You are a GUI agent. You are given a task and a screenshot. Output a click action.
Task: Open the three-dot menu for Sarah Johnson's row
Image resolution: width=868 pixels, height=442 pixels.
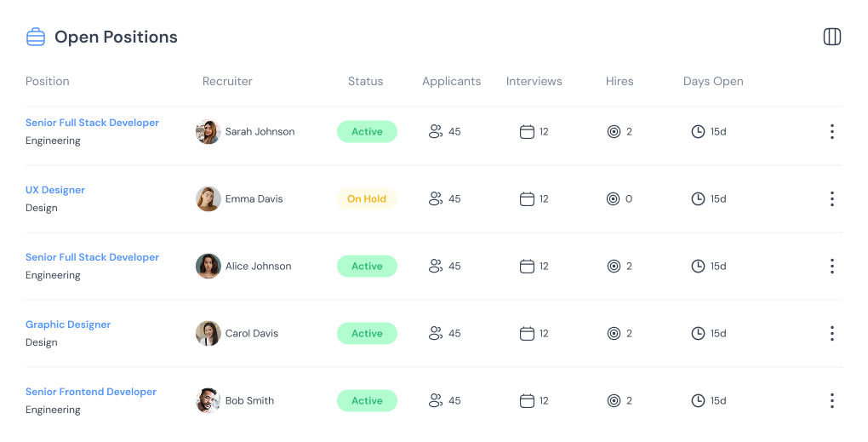pyautogui.click(x=832, y=131)
